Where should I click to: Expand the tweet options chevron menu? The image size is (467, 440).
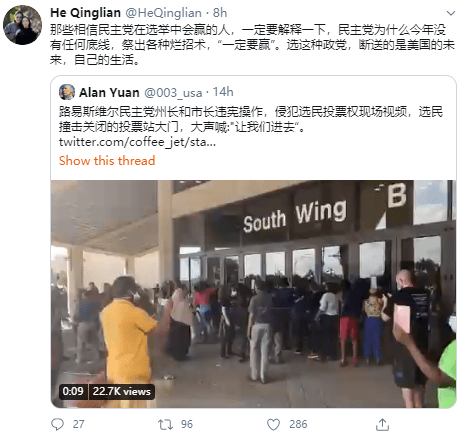coord(451,13)
